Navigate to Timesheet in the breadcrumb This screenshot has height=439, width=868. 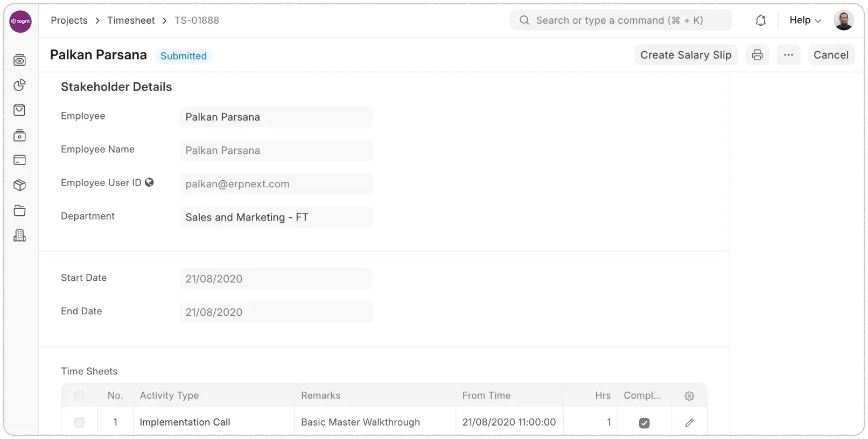click(131, 20)
